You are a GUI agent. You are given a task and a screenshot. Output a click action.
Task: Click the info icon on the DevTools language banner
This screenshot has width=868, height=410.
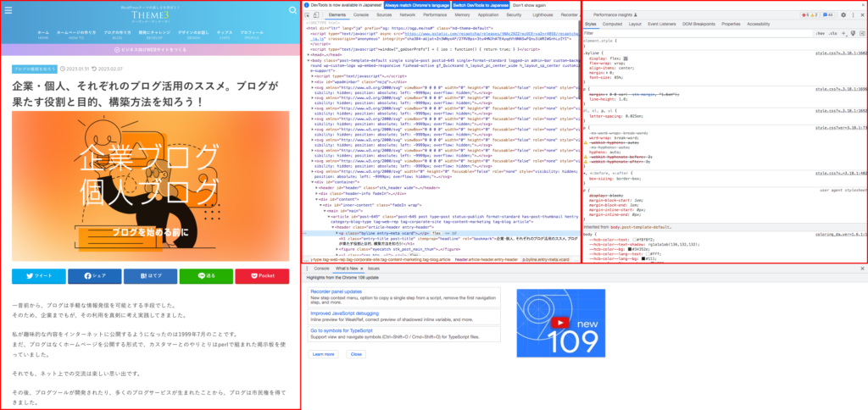pos(307,5)
